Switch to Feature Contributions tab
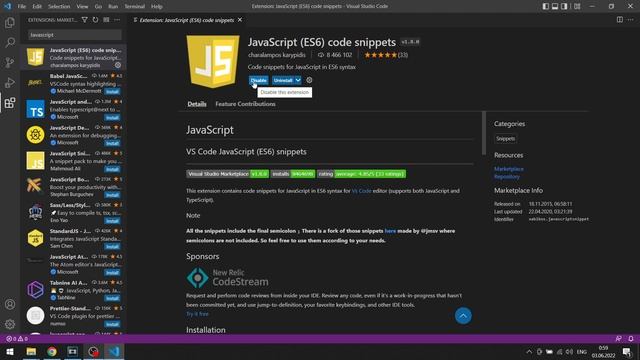The height and width of the screenshot is (360, 640). click(245, 104)
